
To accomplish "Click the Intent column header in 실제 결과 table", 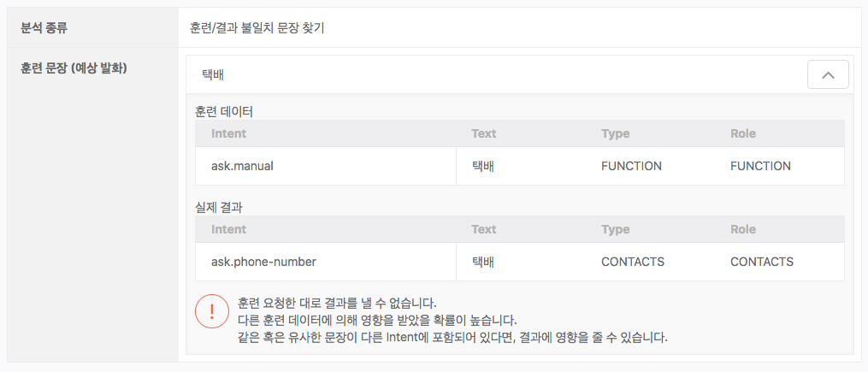I will click(228, 229).
